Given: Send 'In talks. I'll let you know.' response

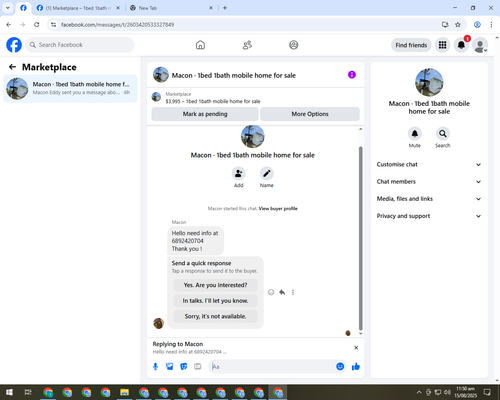Looking at the screenshot, I should (215, 301).
